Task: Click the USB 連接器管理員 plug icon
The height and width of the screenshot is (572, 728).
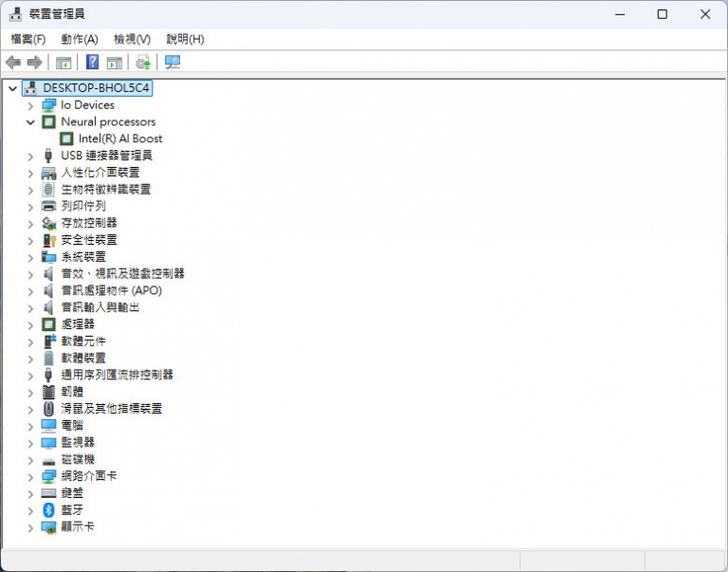Action: pyautogui.click(x=48, y=156)
